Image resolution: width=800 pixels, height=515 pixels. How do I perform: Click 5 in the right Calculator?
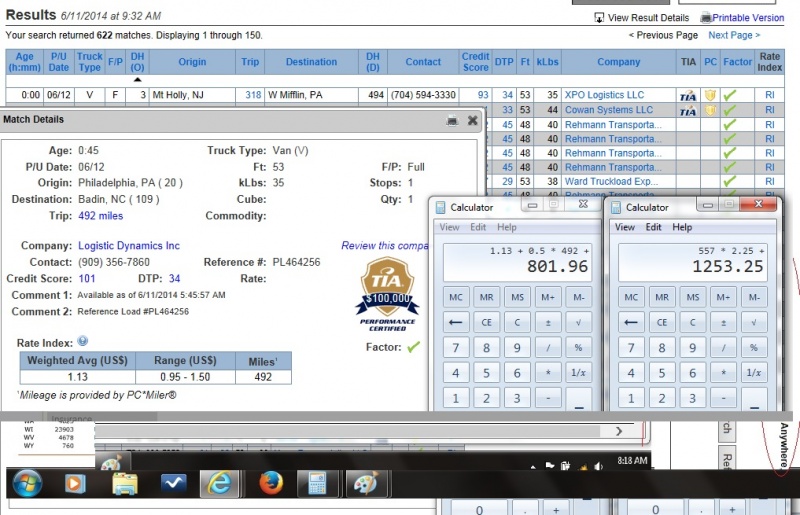tap(662, 373)
